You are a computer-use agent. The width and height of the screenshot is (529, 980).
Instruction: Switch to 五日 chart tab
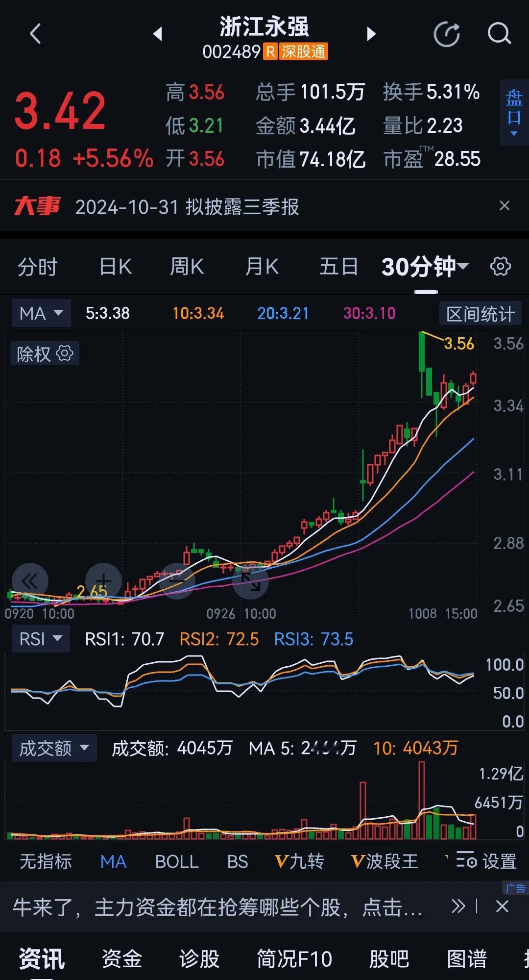[x=338, y=267]
